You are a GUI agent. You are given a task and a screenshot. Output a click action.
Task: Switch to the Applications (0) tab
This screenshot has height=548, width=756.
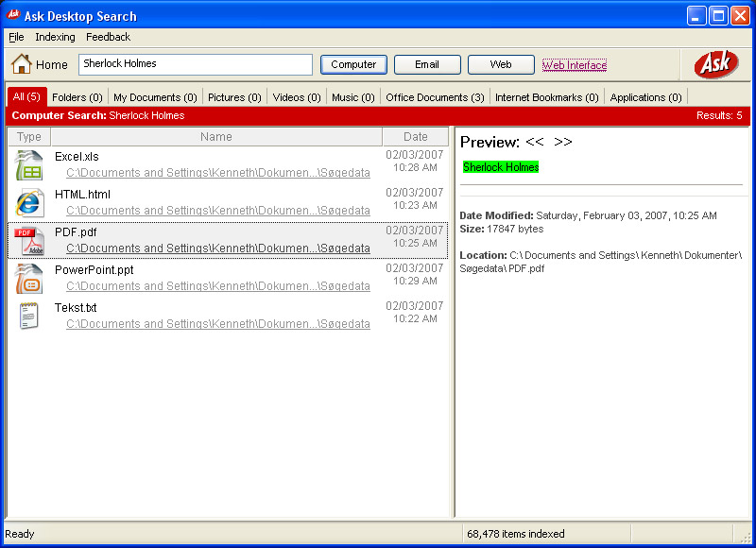coord(645,97)
